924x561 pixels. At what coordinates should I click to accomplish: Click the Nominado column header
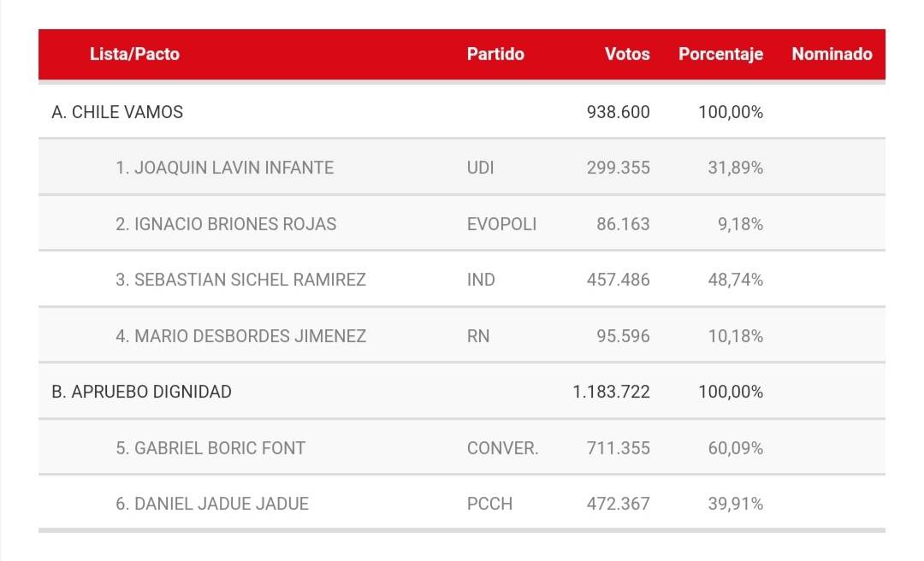[x=832, y=54]
